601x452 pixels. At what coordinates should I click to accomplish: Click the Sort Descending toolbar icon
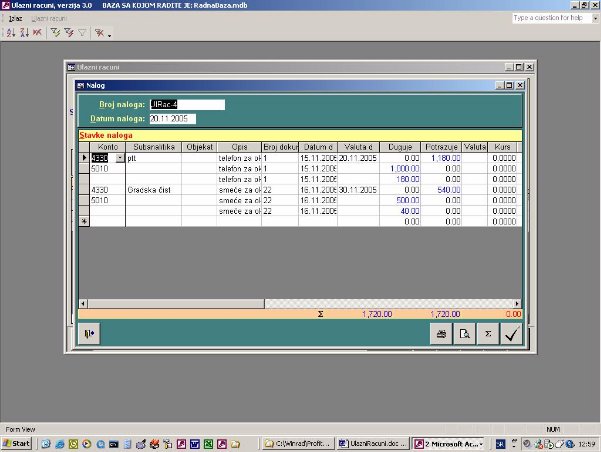23,33
